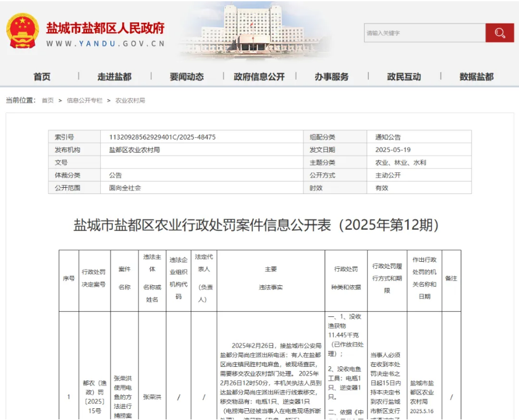The width and height of the screenshot is (519, 420).
Task: Click the violator name cell 张荣洪
Action: (152, 397)
